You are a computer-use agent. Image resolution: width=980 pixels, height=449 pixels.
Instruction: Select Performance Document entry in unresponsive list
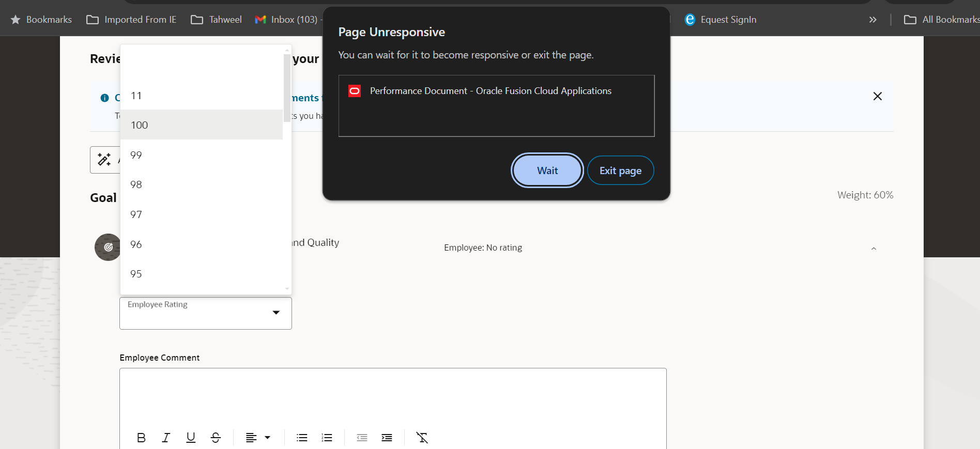pos(496,91)
